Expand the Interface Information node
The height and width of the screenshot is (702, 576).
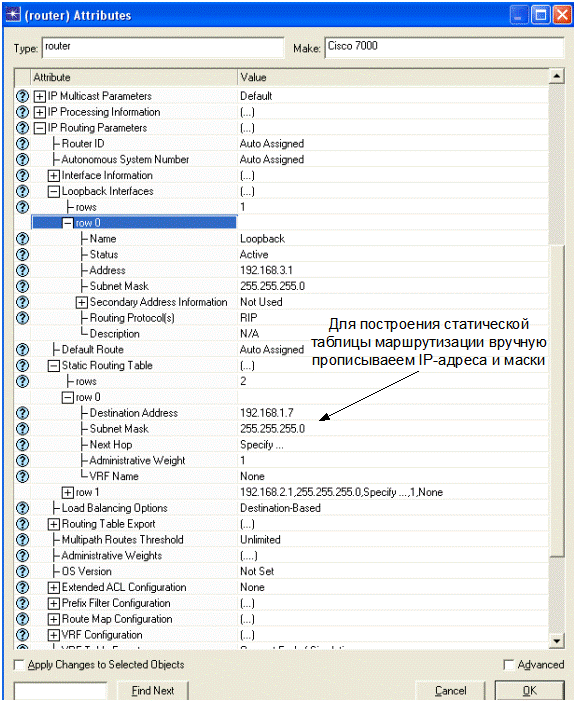pyautogui.click(x=54, y=176)
